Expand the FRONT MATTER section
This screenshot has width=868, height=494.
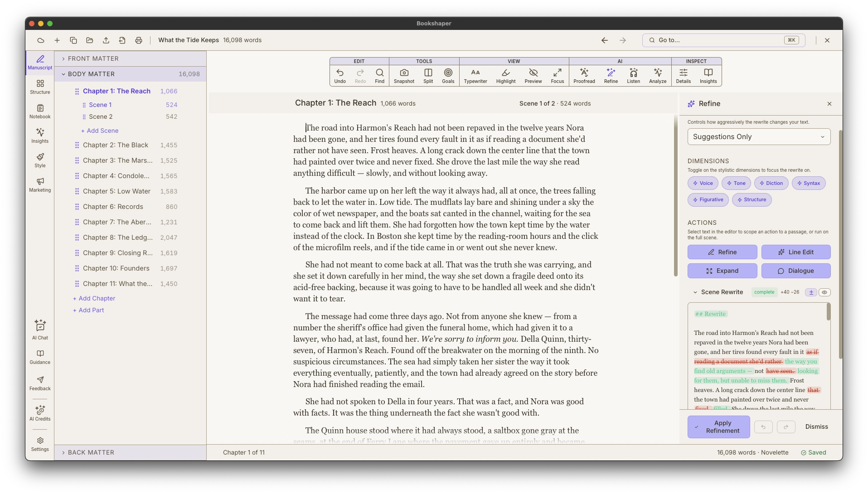(131, 58)
